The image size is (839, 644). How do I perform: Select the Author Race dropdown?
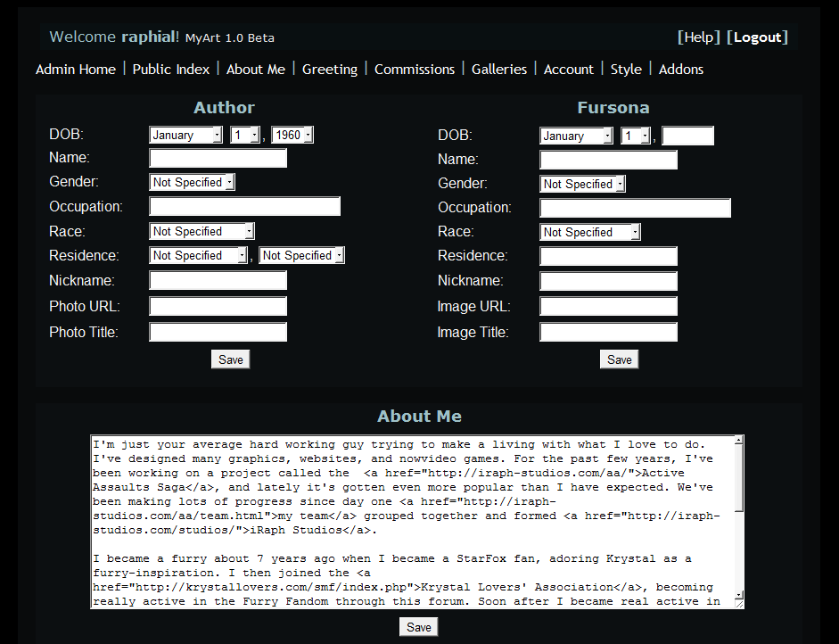pyautogui.click(x=202, y=231)
